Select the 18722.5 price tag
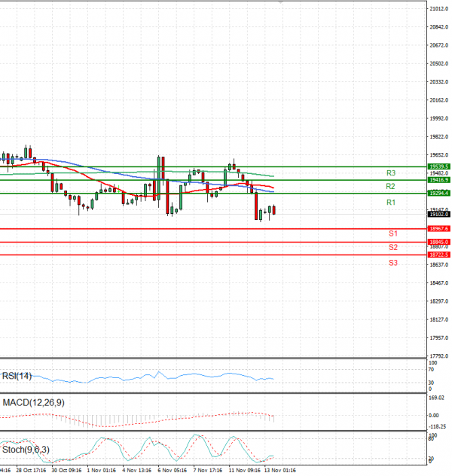The image size is (452, 476). 439,255
